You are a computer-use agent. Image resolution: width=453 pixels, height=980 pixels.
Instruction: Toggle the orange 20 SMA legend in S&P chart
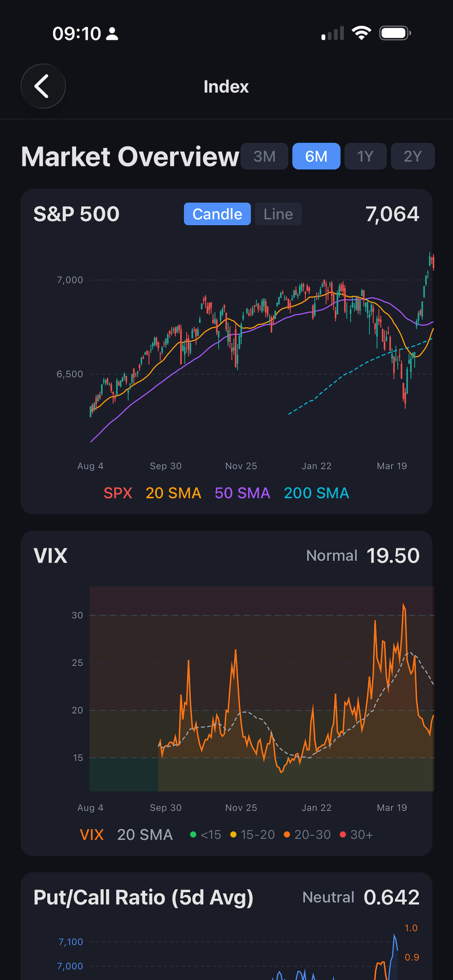(x=173, y=493)
